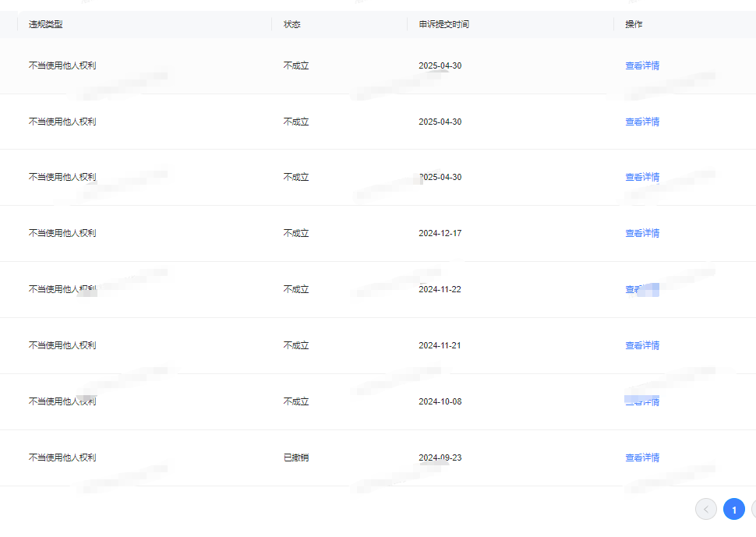This screenshot has height=537, width=756.
Task: Click the 状态 column header
Action: tap(291, 24)
